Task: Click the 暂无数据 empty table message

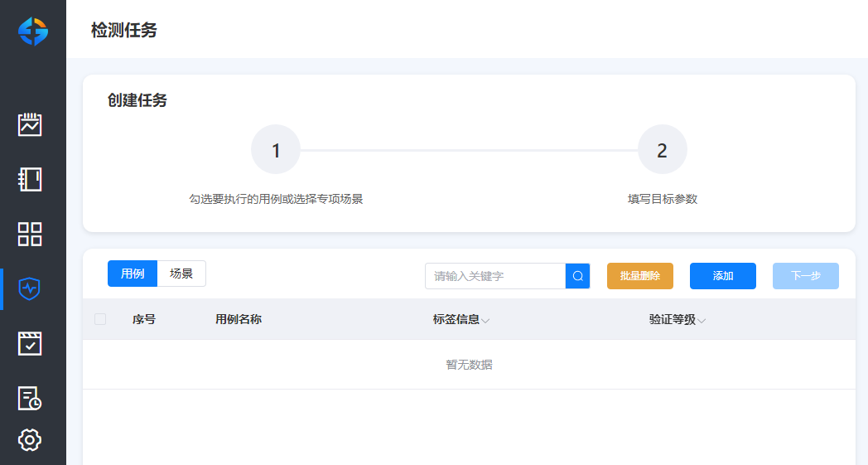Action: click(x=469, y=365)
